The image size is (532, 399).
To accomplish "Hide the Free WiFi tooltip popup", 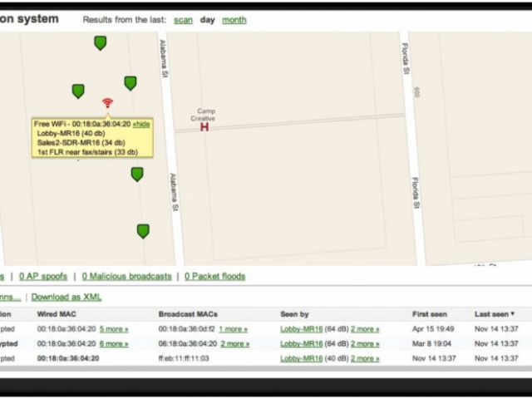I will pos(141,123).
